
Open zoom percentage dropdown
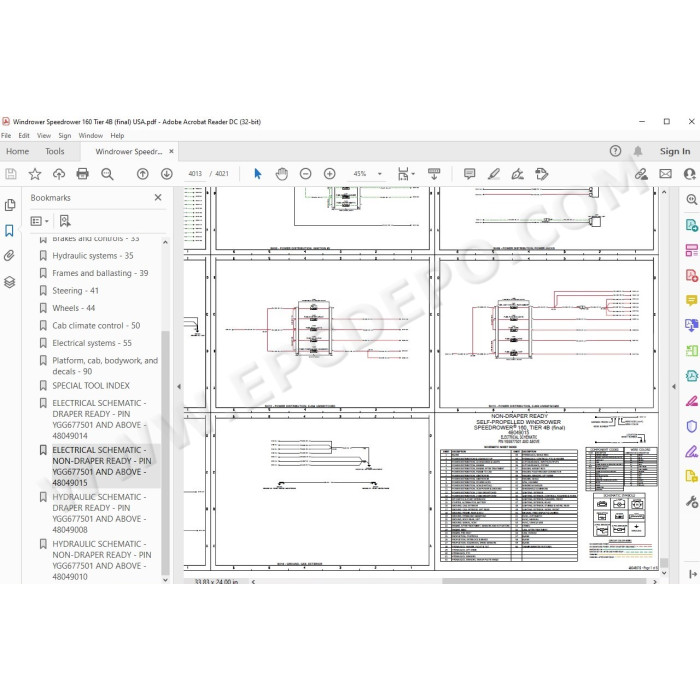[x=380, y=174]
